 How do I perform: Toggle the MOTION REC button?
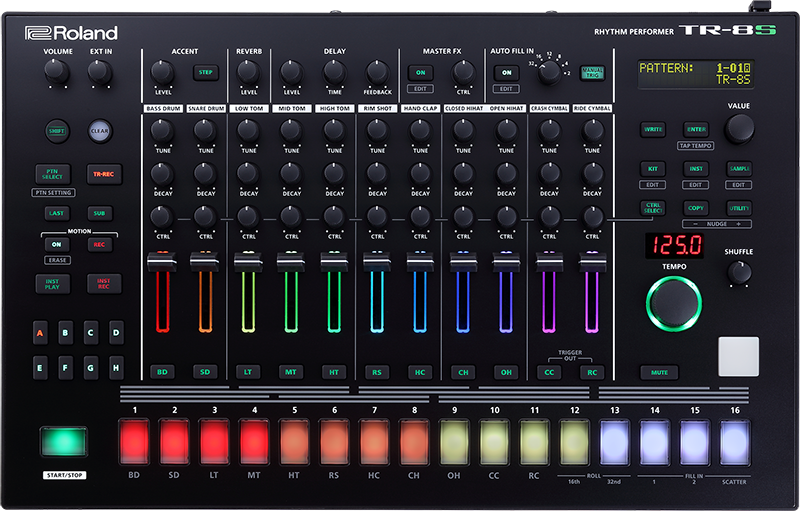coord(99,244)
